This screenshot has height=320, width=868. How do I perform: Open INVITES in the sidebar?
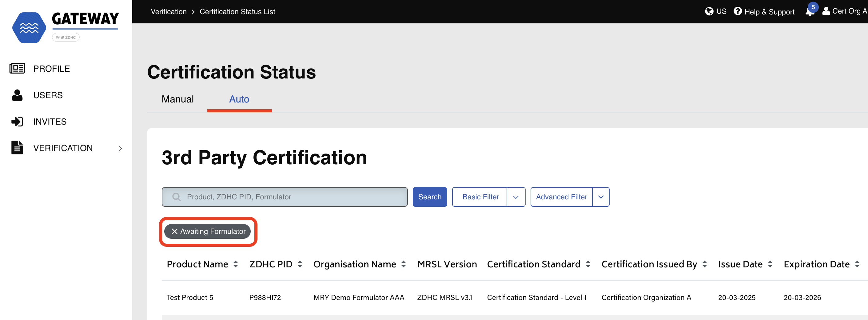[50, 122]
